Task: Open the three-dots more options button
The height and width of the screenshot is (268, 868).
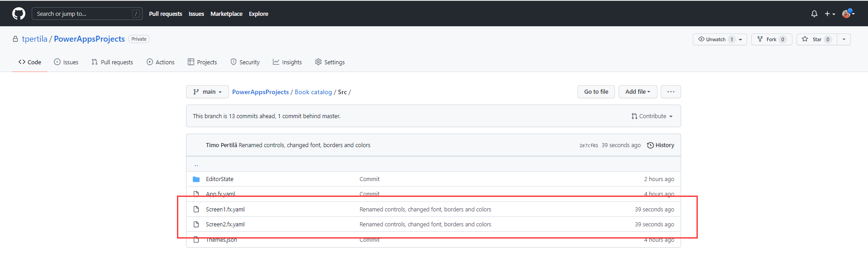Action: [x=670, y=92]
